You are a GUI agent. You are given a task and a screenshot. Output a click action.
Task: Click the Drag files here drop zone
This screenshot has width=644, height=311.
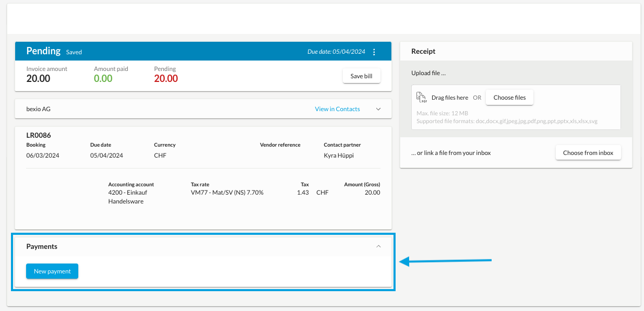[x=516, y=107]
